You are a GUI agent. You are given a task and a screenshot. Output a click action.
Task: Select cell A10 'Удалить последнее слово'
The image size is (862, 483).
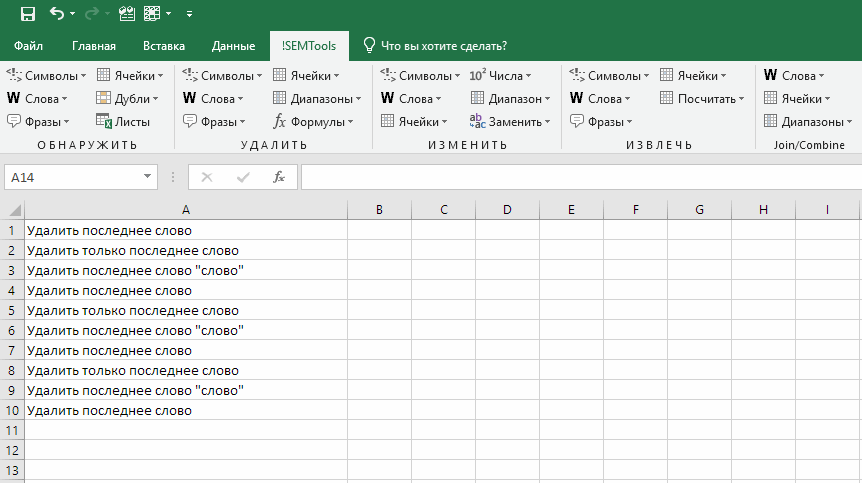pos(186,410)
